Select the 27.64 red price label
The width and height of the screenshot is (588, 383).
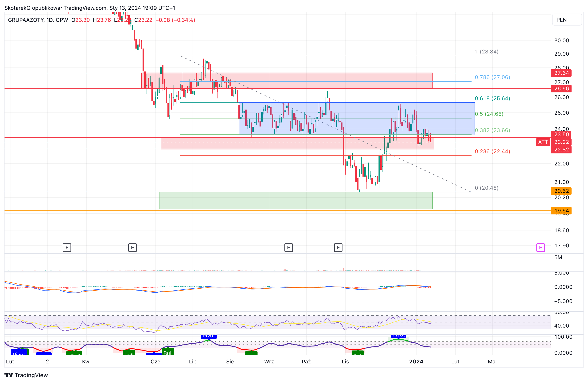point(561,73)
